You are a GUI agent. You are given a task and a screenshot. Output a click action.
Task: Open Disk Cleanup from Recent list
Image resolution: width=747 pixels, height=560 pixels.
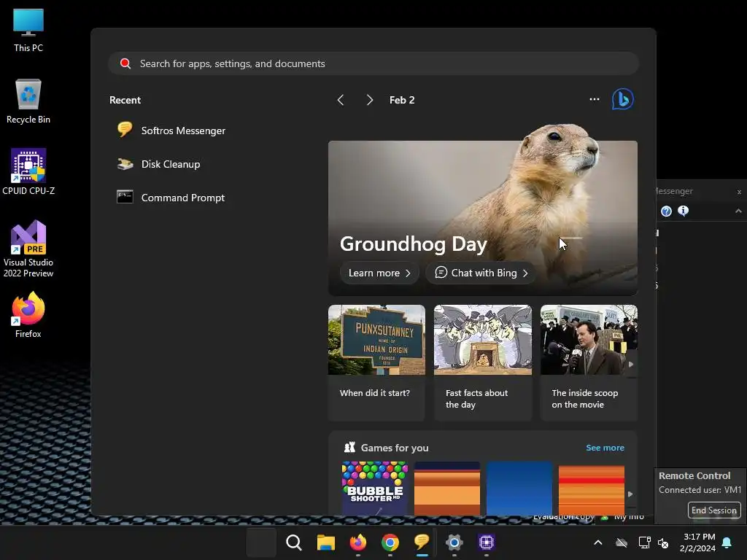coord(159,164)
